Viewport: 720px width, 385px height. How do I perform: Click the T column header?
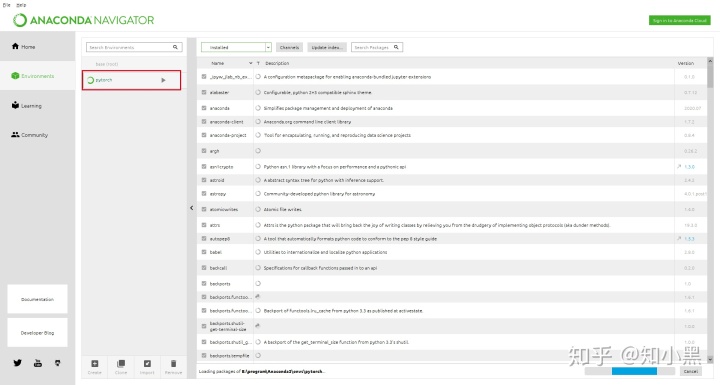point(258,63)
